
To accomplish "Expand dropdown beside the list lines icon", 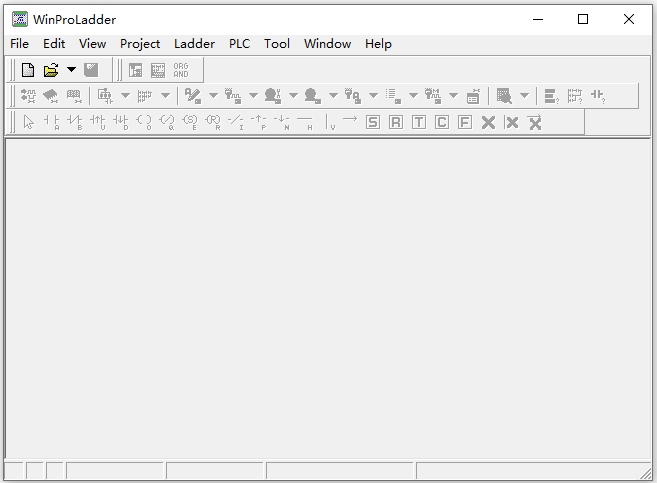I will [413, 96].
